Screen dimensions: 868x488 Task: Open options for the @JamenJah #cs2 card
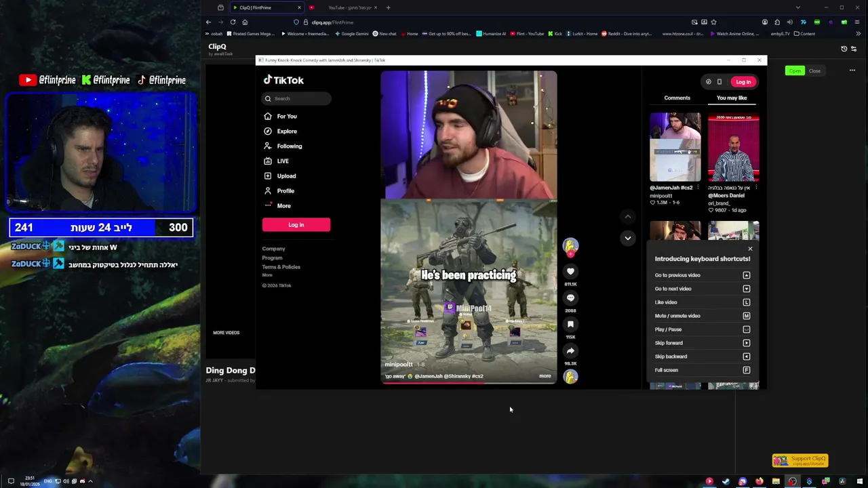[698, 188]
